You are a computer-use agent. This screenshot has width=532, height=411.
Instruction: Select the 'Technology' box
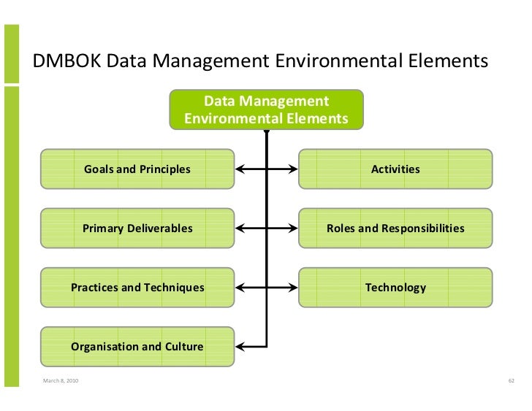point(395,288)
